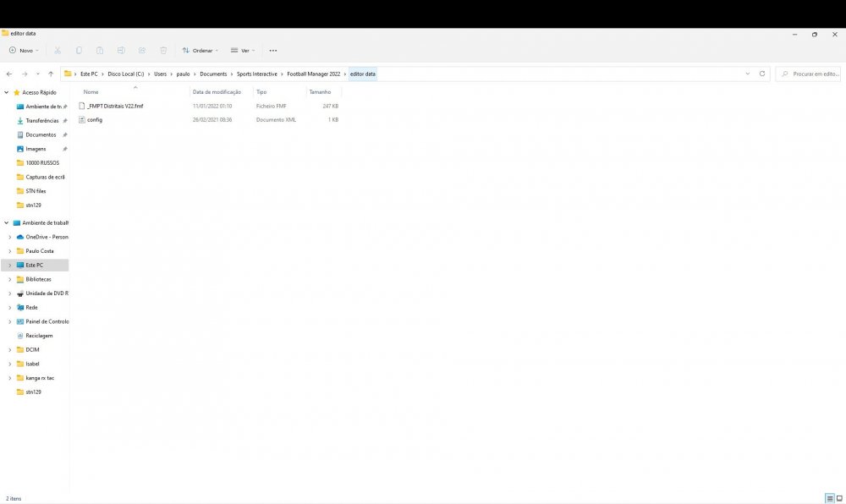Expand the Paulo Costa folder node
The height and width of the screenshot is (504, 846).
click(9, 250)
